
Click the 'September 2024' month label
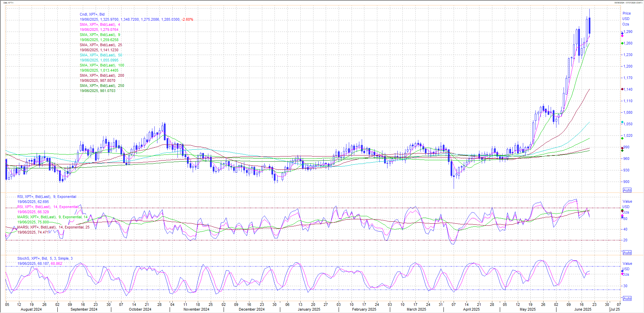[x=84, y=309]
